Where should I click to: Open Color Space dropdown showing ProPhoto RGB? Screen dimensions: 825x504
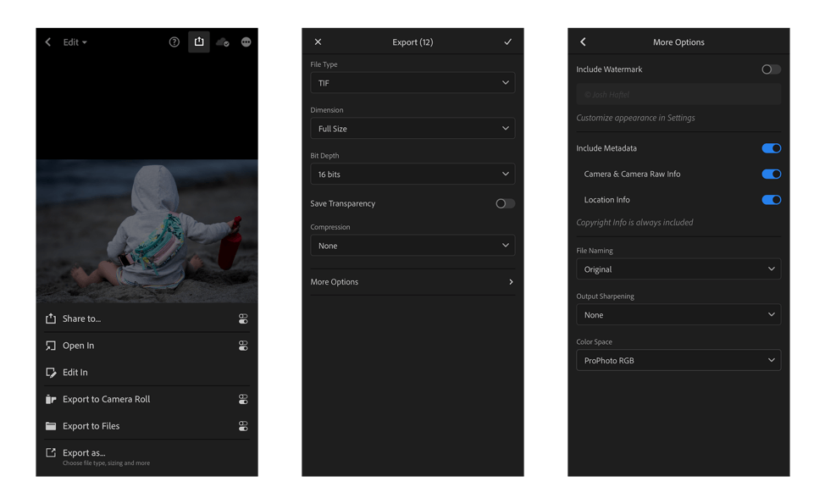click(678, 361)
